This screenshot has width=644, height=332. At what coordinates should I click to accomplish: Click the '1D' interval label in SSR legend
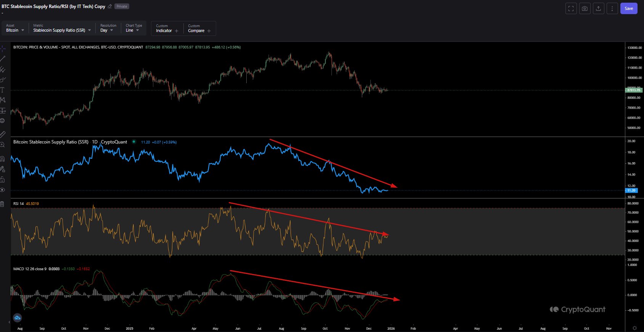pyautogui.click(x=95, y=142)
